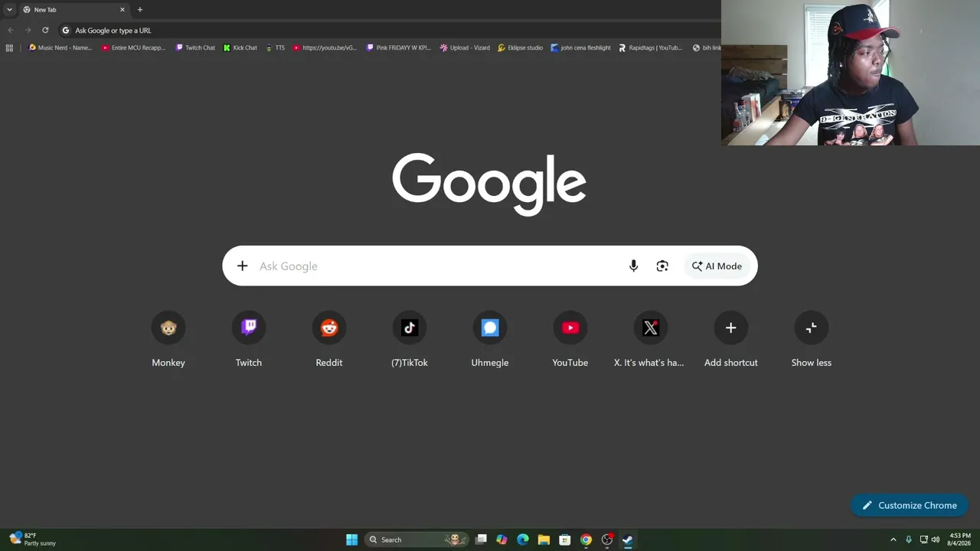This screenshot has height=551, width=980.
Task: Open the john cena bookmark
Action: point(581,47)
